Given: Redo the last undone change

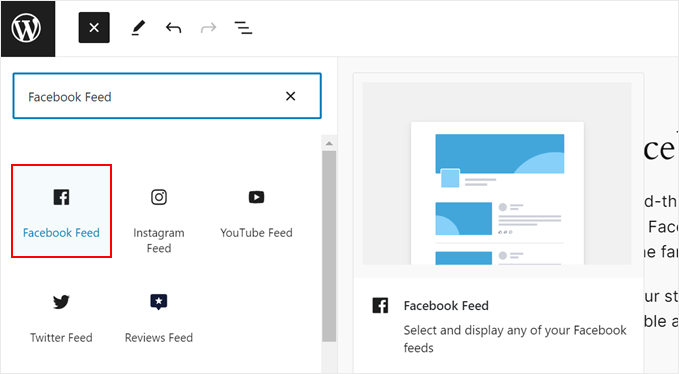Looking at the screenshot, I should [208, 28].
